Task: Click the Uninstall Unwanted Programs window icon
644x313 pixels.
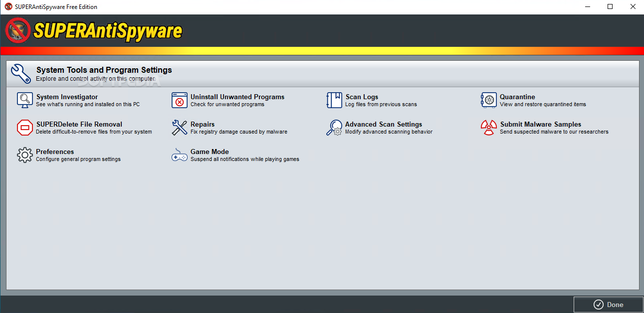Action: click(180, 100)
